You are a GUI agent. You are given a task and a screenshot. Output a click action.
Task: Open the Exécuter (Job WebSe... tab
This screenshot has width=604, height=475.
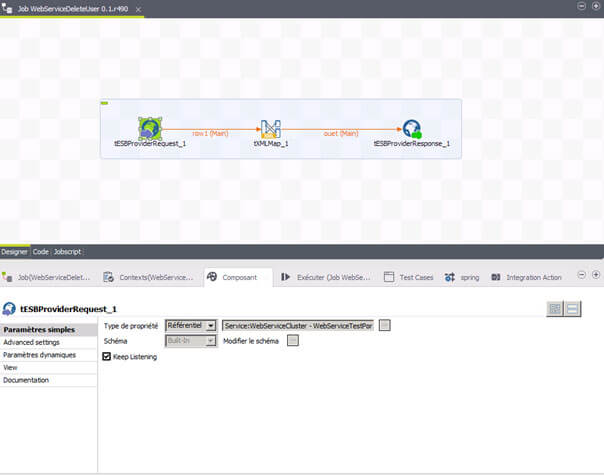(x=326, y=277)
